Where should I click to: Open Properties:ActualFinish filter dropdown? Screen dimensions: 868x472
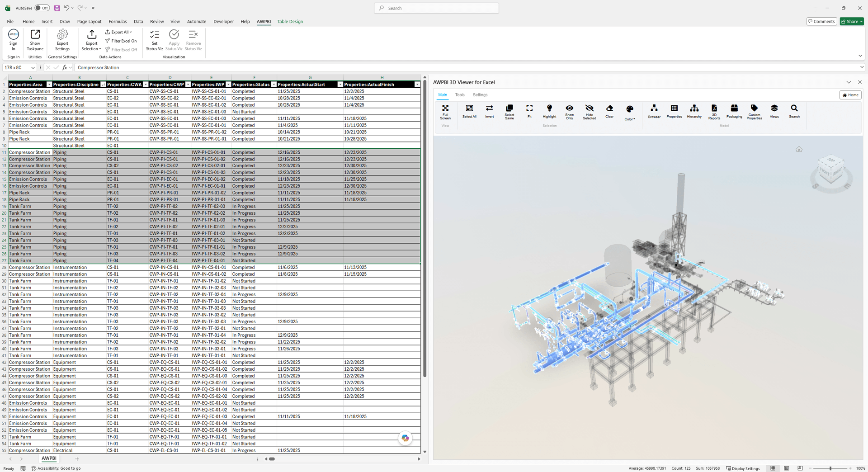(417, 85)
